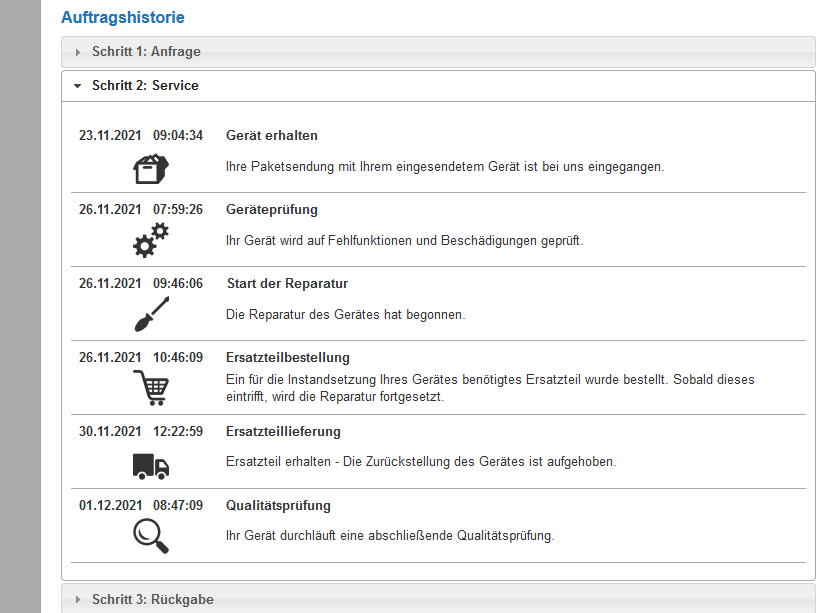Click the Start der Reparatur title
The width and height of the screenshot is (838, 613).
click(x=288, y=283)
